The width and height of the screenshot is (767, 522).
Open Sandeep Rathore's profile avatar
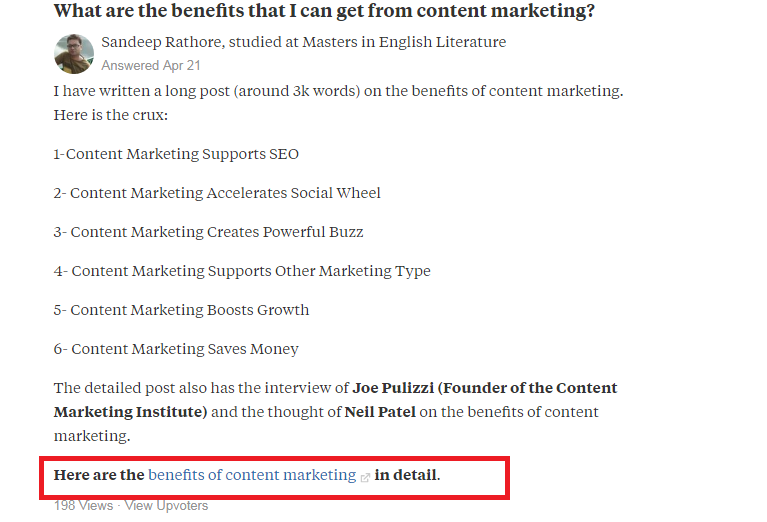tap(74, 54)
